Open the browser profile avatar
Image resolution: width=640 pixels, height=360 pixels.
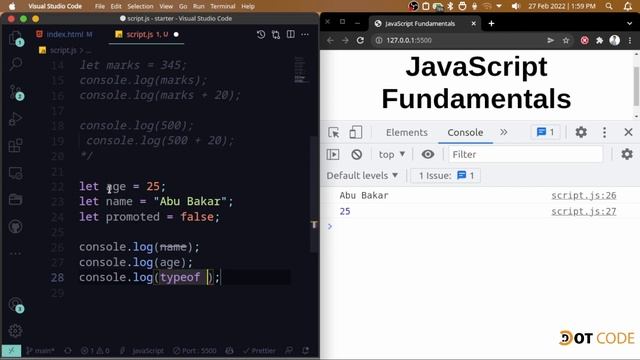click(615, 40)
